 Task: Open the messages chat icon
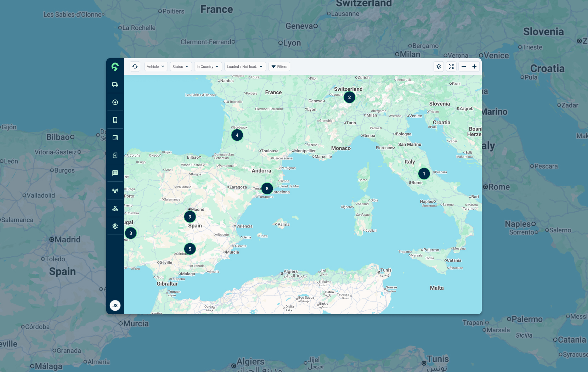115,173
